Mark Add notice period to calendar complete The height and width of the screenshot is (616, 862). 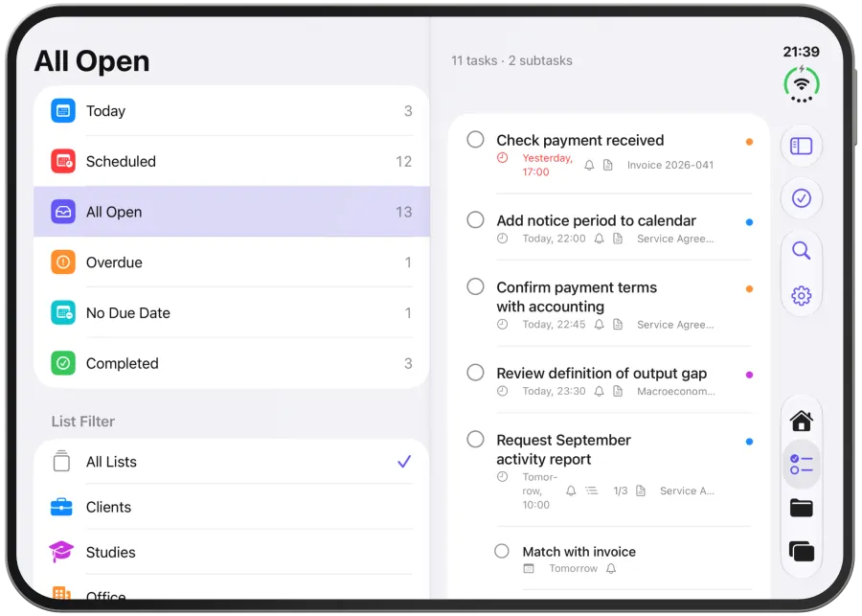[x=475, y=220]
